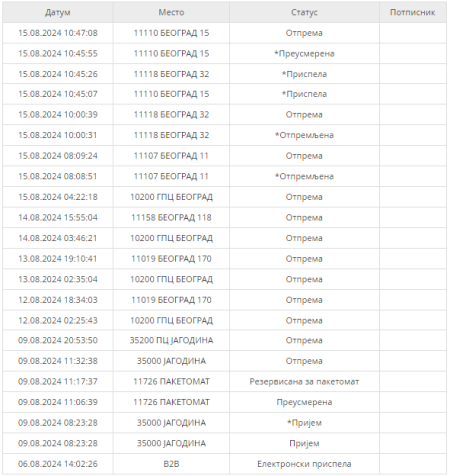The width and height of the screenshot is (450, 476).
Task: Select the *Отпремљена status at 10:00:31
Action: click(x=304, y=135)
